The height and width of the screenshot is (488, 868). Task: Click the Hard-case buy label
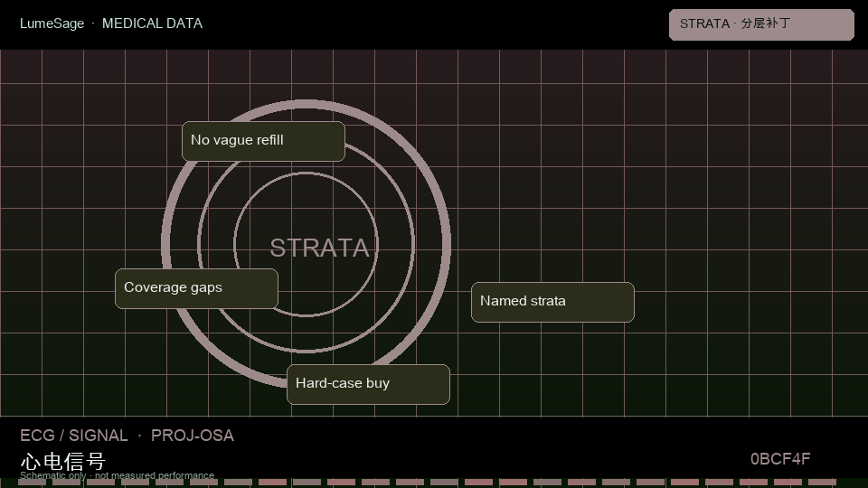tap(368, 384)
